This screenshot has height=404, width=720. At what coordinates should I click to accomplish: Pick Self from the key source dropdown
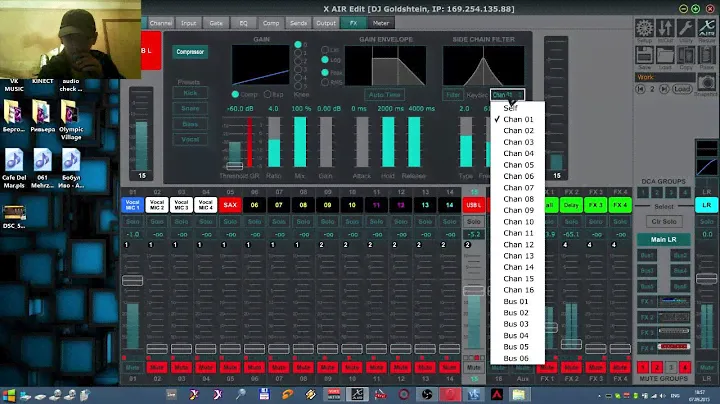pos(511,107)
